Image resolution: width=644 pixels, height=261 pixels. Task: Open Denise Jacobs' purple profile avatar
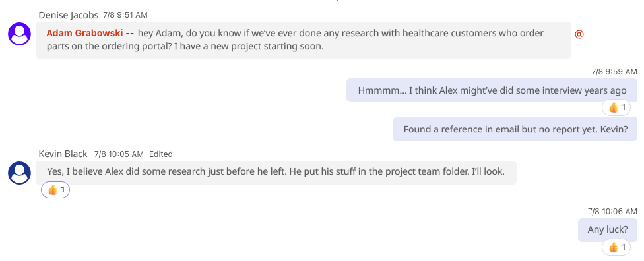(19, 34)
